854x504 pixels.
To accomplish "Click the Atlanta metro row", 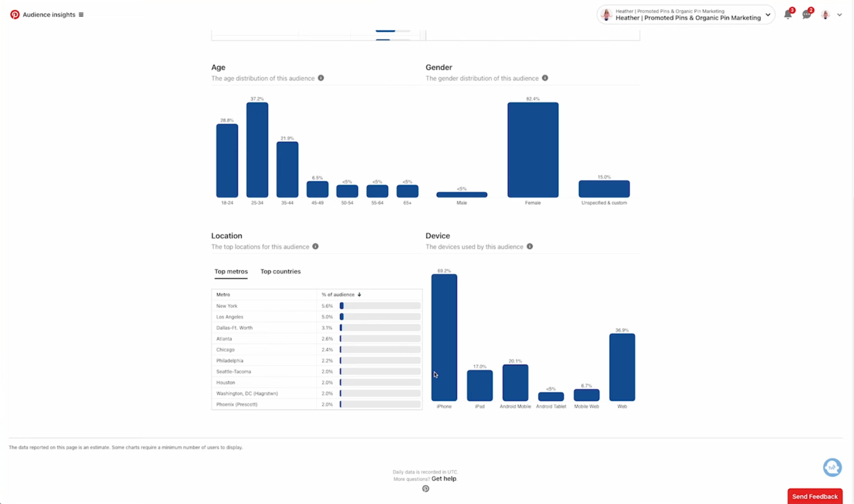I will (x=317, y=338).
